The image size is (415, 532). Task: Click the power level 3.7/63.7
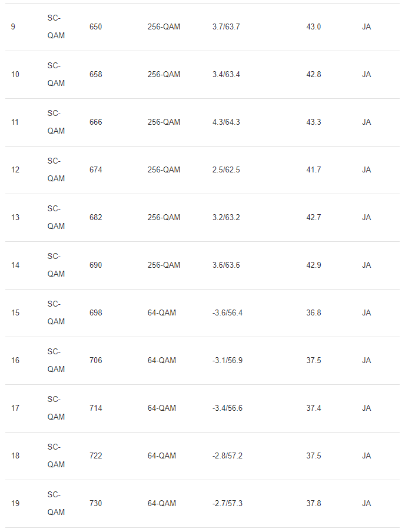226,27
